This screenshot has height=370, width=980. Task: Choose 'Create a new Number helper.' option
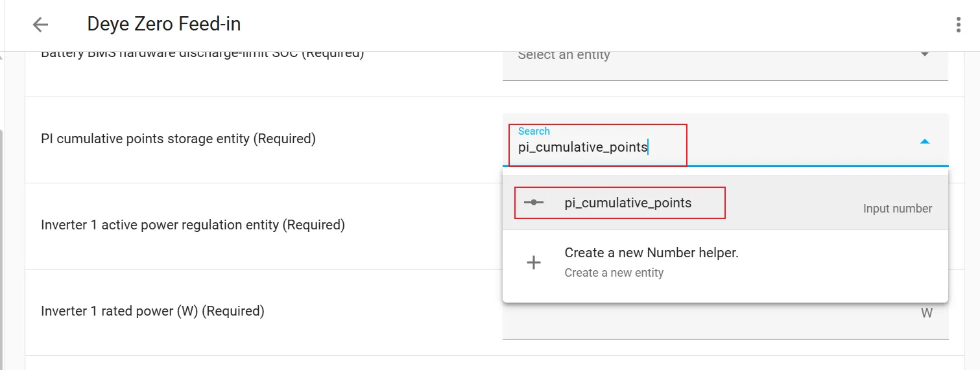(651, 253)
